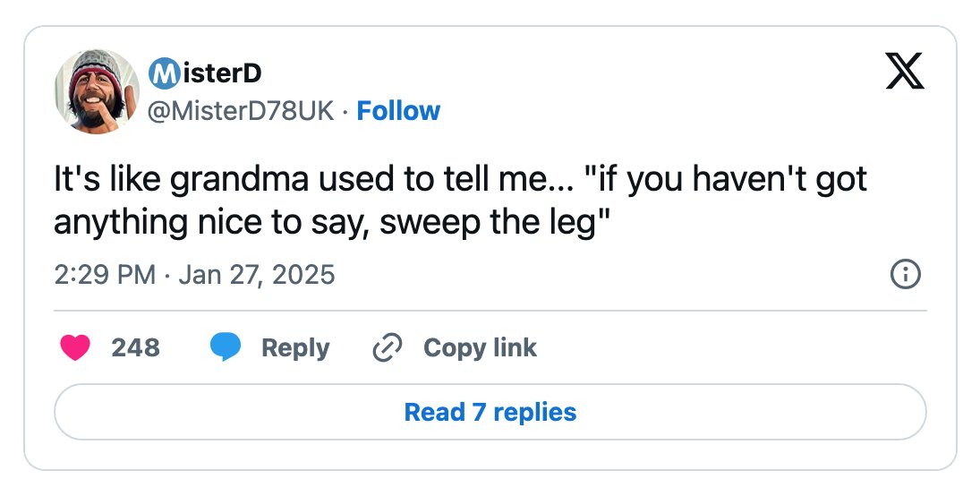Click the MisterD display name
The image size is (980, 496).
click(x=206, y=73)
